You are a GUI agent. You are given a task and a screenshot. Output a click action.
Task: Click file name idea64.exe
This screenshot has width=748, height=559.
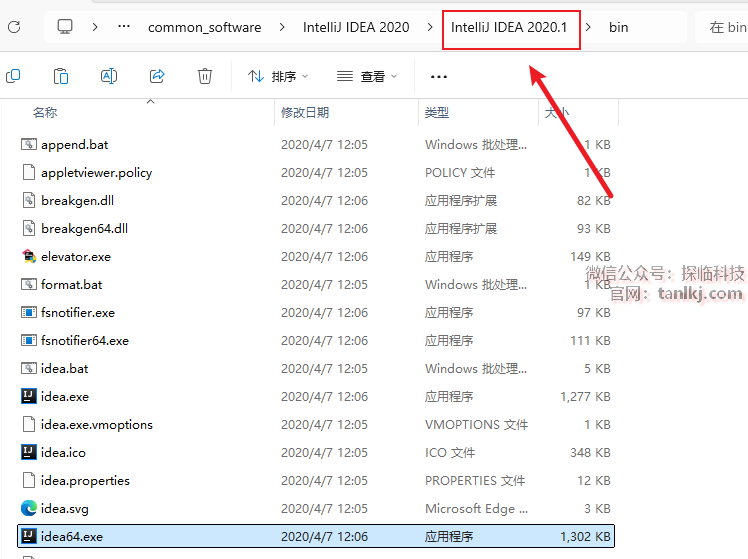pos(72,537)
